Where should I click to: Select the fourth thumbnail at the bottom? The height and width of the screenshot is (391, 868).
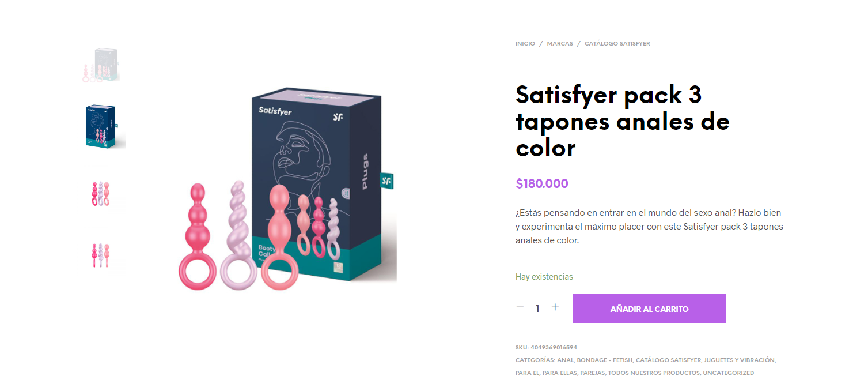pos(100,255)
